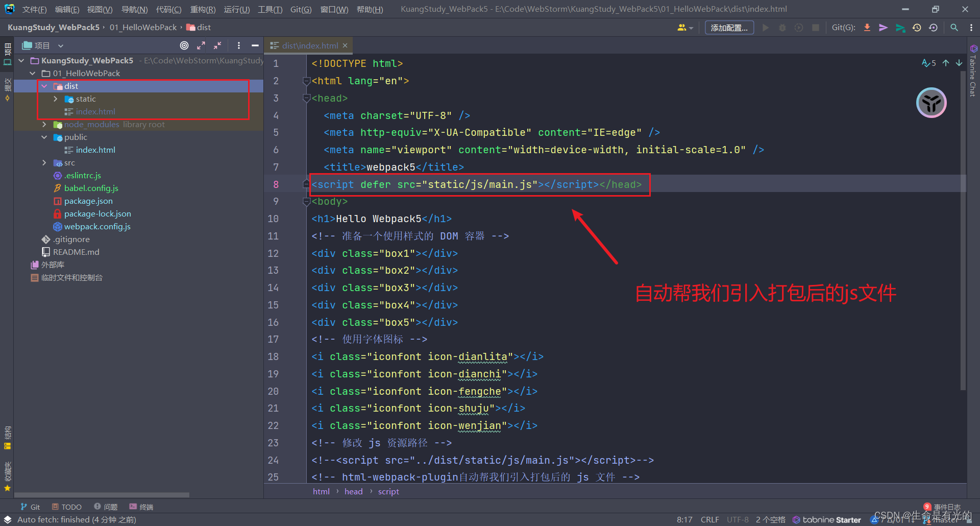The height and width of the screenshot is (526, 980).
Task: Expand all in the project tree
Action: coord(201,45)
